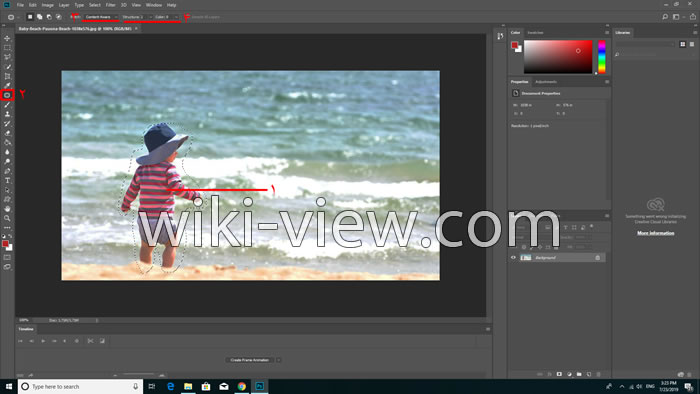This screenshot has height=394, width=700.
Task: Click Windows taskbar search box
Action: pyautogui.click(x=80, y=386)
